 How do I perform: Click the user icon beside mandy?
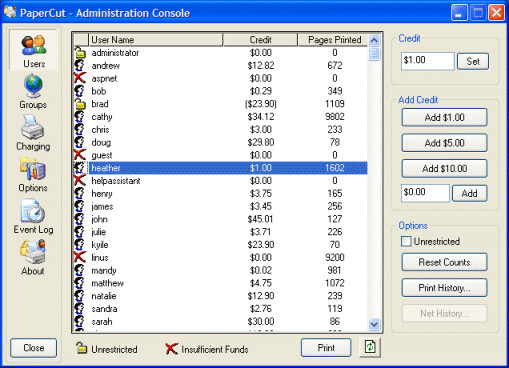click(79, 270)
